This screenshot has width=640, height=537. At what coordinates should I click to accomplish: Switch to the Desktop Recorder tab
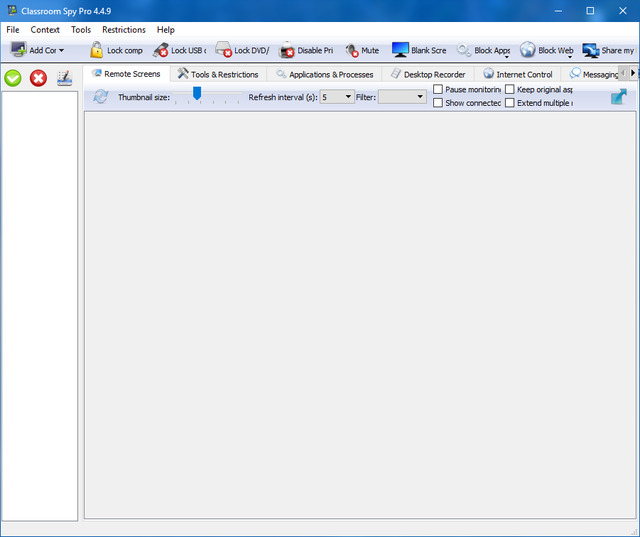click(x=428, y=74)
